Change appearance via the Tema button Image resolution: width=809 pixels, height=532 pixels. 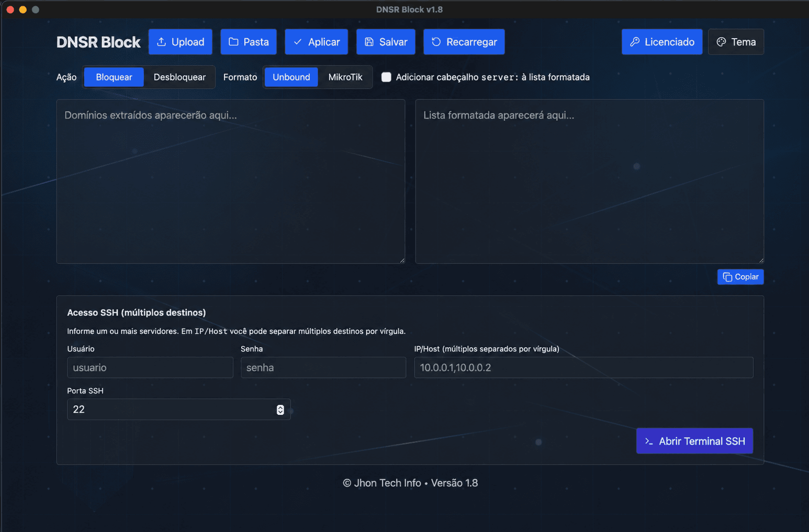point(736,42)
